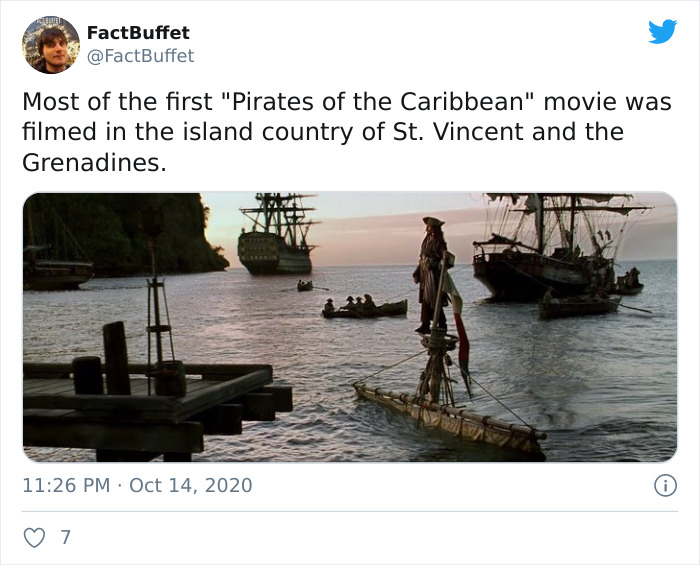Click the 11:26 PM timestamp
Viewport: 700px width, 565px height.
point(66,486)
